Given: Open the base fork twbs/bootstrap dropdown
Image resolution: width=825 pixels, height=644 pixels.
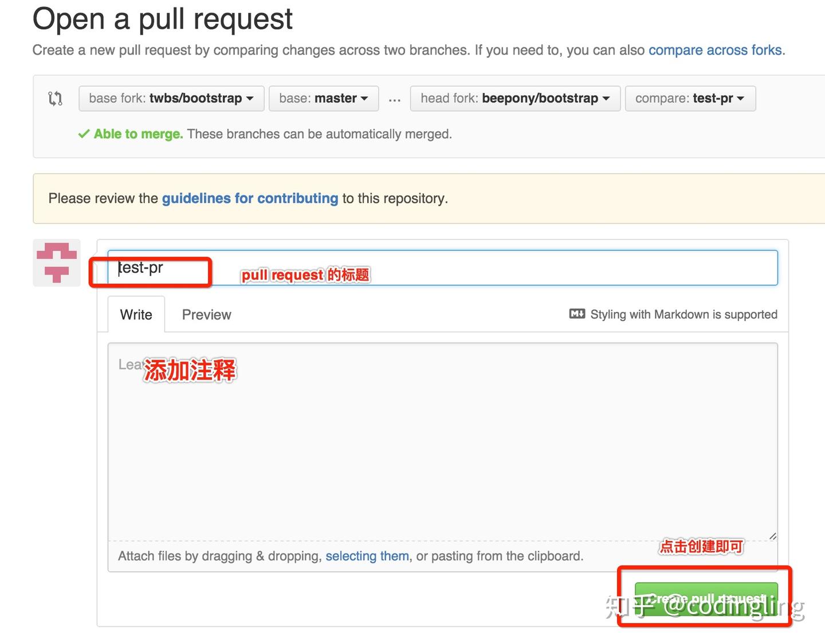Looking at the screenshot, I should (x=171, y=98).
